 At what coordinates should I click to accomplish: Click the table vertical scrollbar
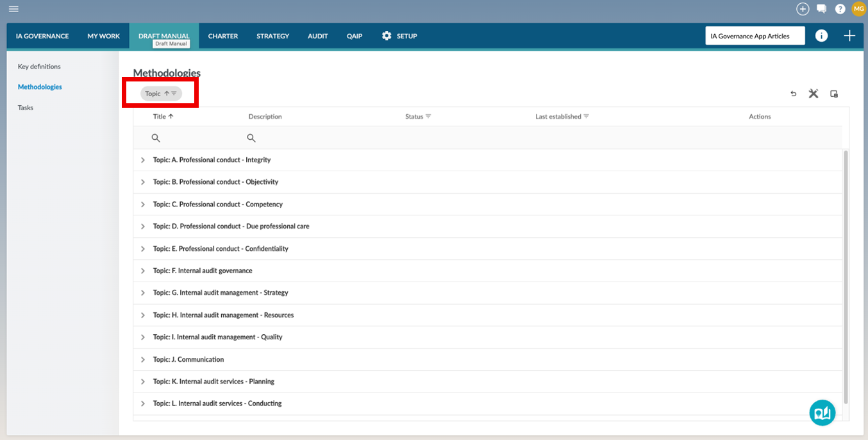click(846, 277)
